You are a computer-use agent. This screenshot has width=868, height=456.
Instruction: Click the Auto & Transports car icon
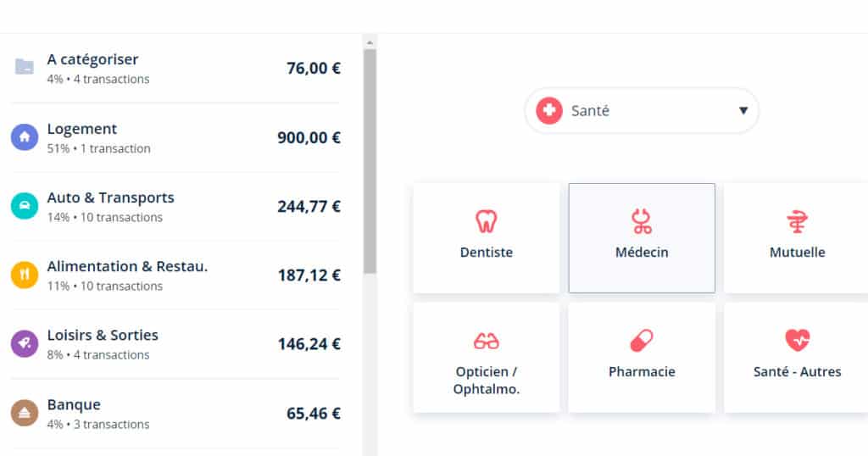pyautogui.click(x=25, y=206)
